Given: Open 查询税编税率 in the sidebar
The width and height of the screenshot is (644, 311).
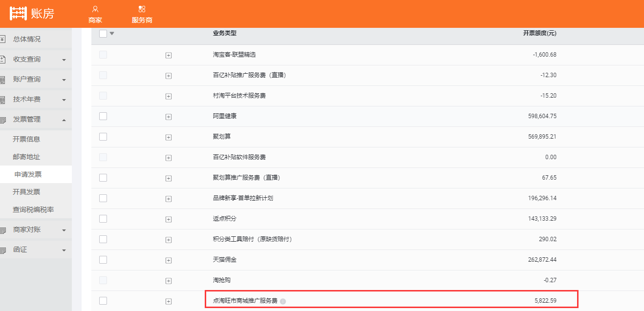Looking at the screenshot, I should point(33,209).
